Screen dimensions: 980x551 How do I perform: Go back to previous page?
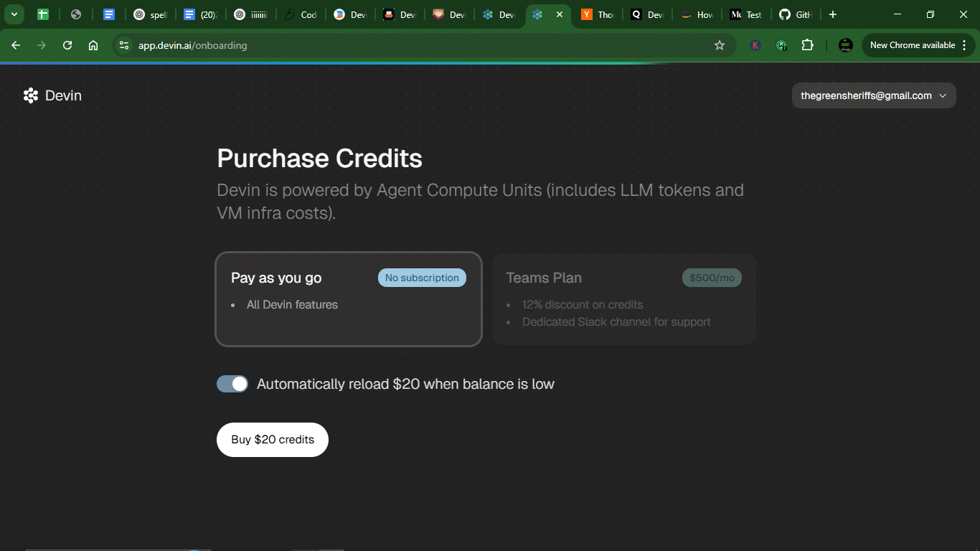[x=16, y=45]
